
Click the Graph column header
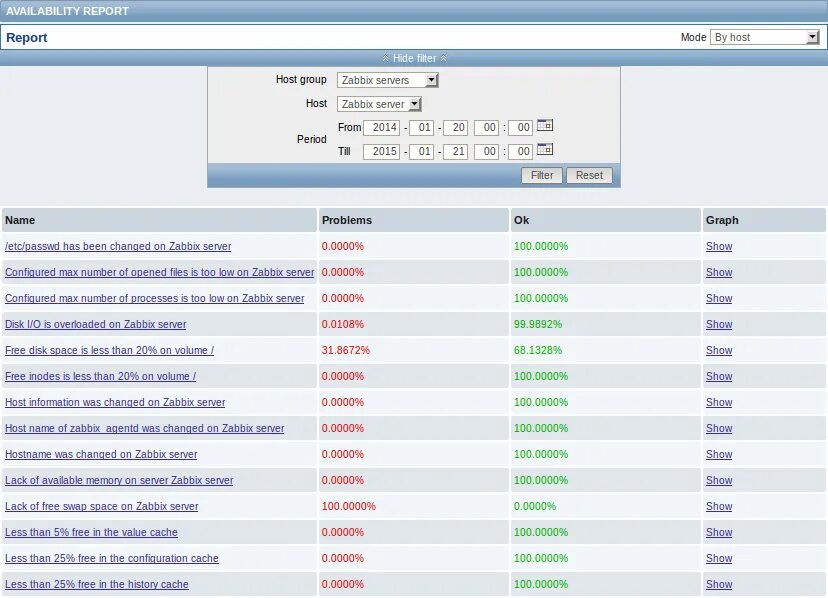click(764, 220)
